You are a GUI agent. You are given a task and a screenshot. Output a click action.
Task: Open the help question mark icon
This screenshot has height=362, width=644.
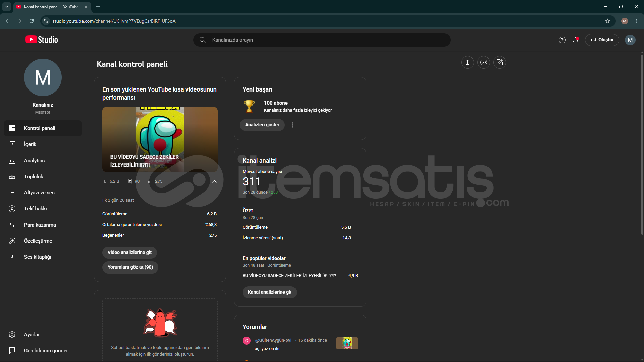pyautogui.click(x=562, y=40)
